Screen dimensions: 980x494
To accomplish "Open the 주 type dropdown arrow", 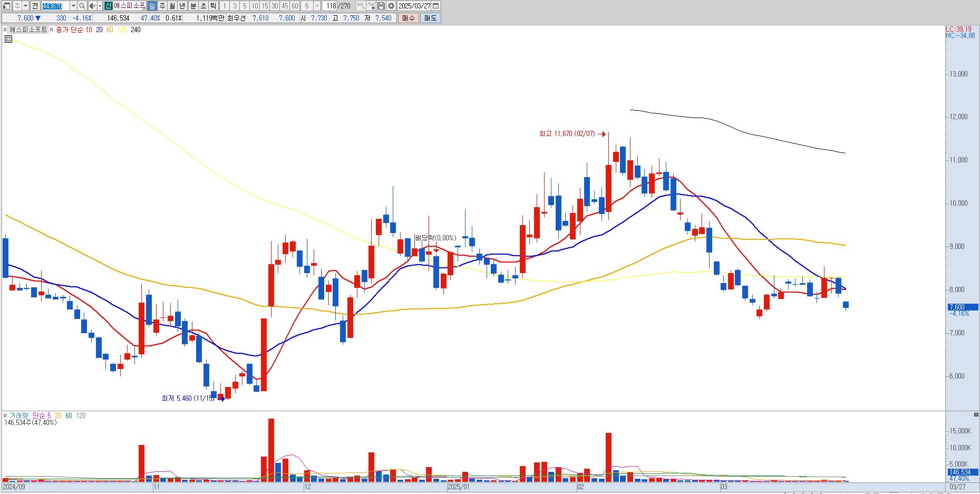I will tap(25, 6).
